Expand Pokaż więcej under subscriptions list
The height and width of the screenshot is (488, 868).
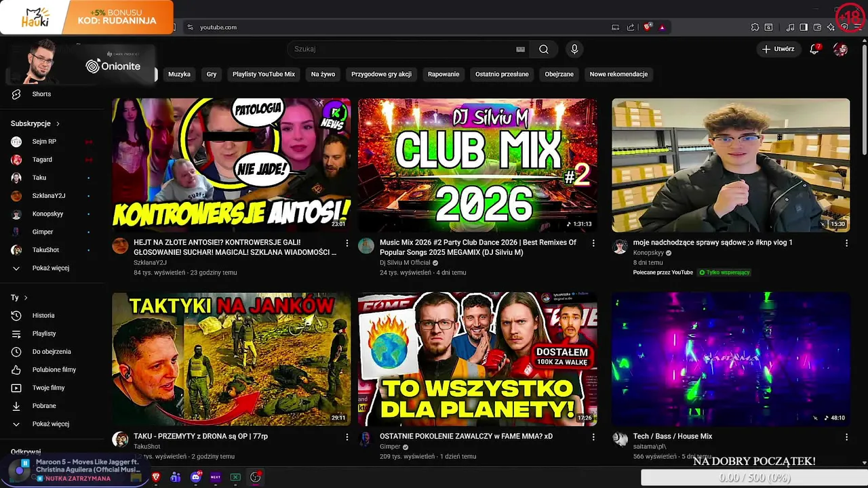click(x=52, y=268)
